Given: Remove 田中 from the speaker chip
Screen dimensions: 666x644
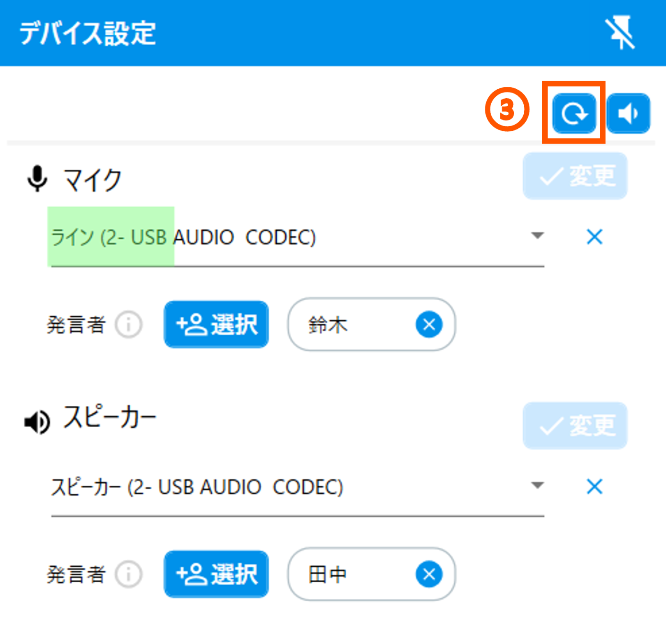Looking at the screenshot, I should [429, 574].
